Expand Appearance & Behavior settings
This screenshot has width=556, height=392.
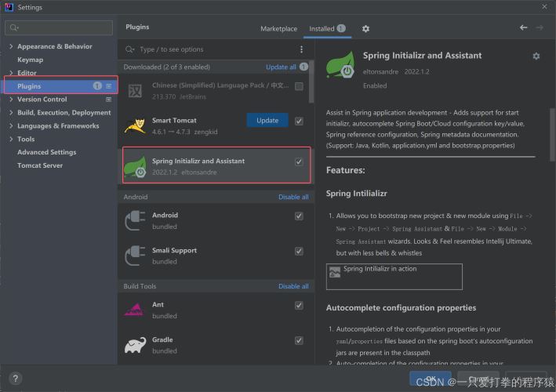pos(11,46)
